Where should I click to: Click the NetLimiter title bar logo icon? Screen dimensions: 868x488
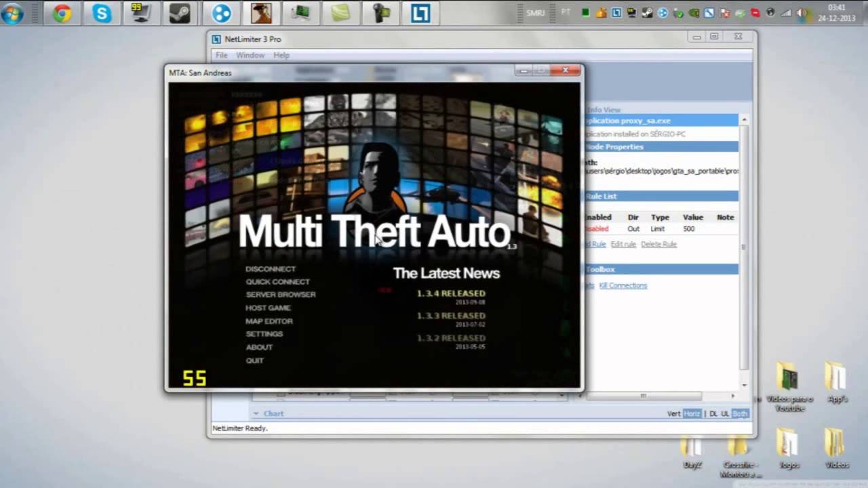(216, 39)
